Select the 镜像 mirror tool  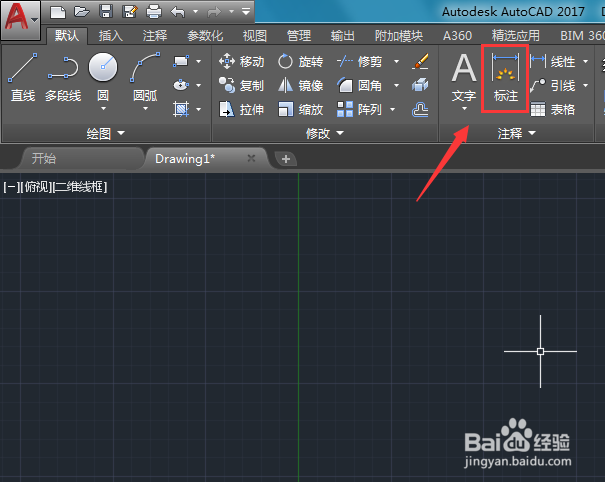click(300, 85)
